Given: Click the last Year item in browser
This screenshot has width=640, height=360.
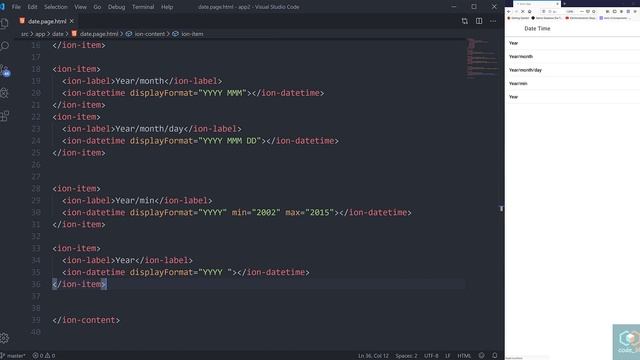Looking at the screenshot, I should click(x=572, y=97).
